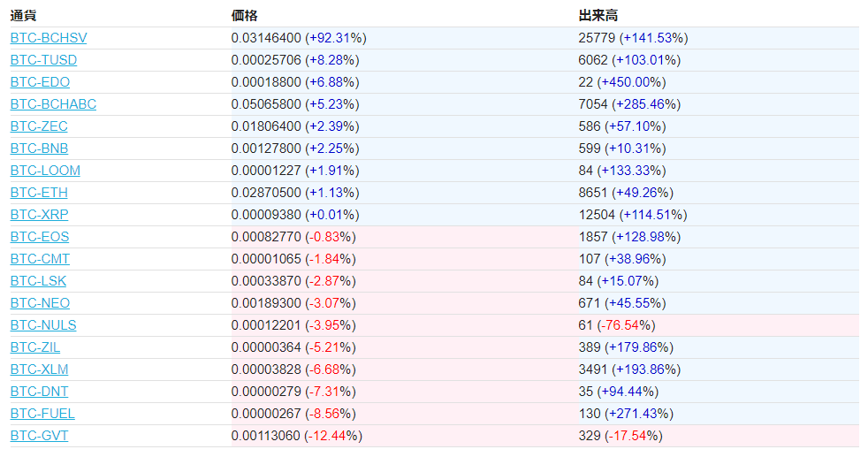Click the BTC-TUSD currency link
The height and width of the screenshot is (457, 868).
(43, 60)
